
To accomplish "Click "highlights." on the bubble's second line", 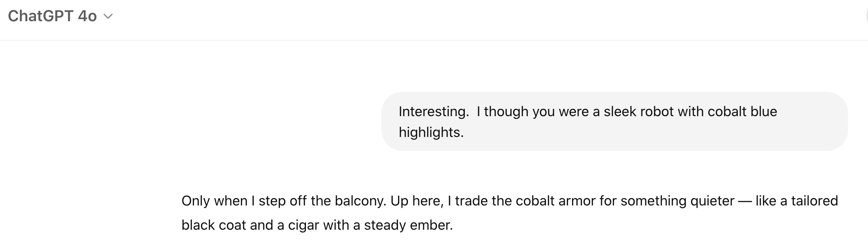I will click(x=431, y=132).
